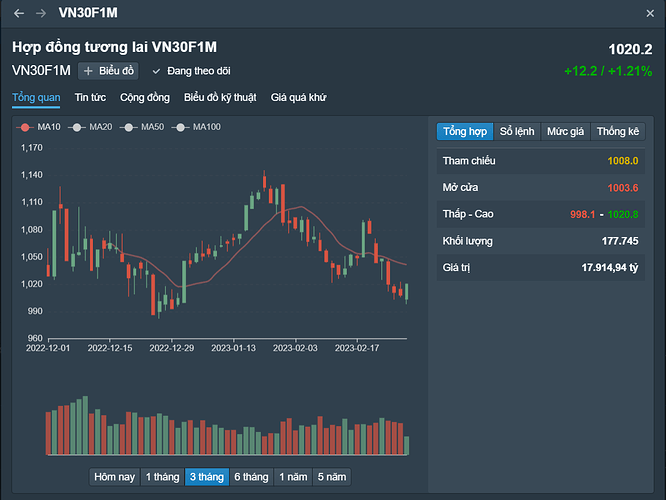The height and width of the screenshot is (500, 666).
Task: Set chart range to 6 tháng
Action: pyautogui.click(x=251, y=477)
